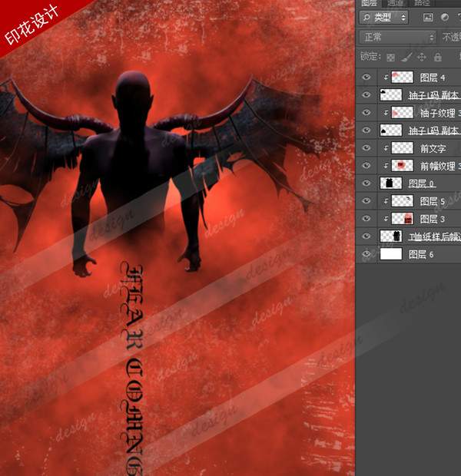461x476 pixels.
Task: Select the layer named 图层 3
Action: [x=433, y=219]
